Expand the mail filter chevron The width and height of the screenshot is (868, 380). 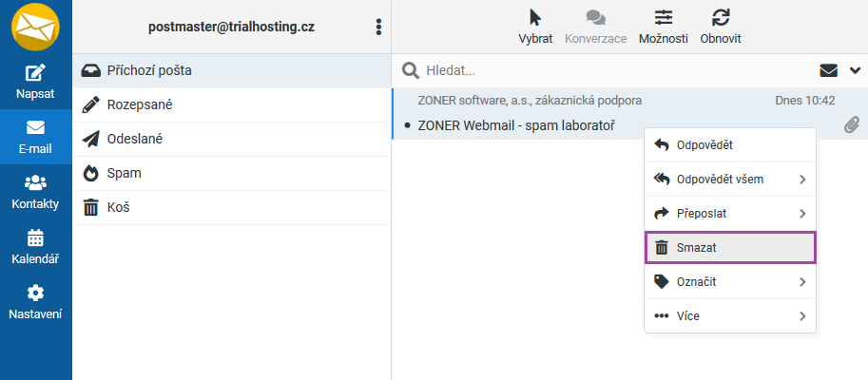[855, 69]
